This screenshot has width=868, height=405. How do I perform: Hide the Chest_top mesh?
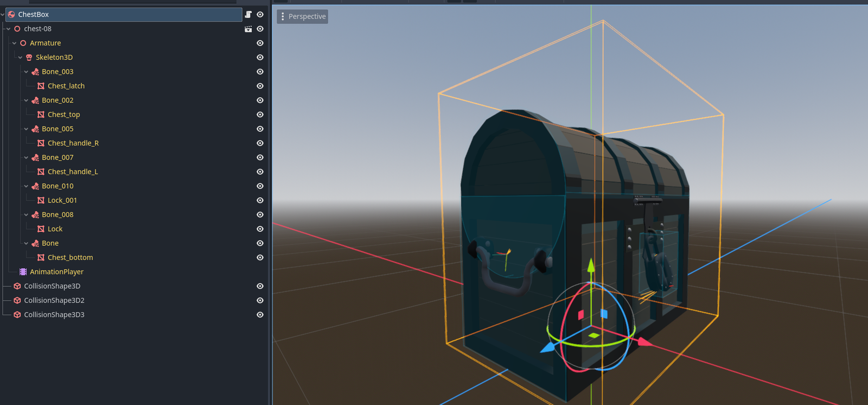(260, 115)
